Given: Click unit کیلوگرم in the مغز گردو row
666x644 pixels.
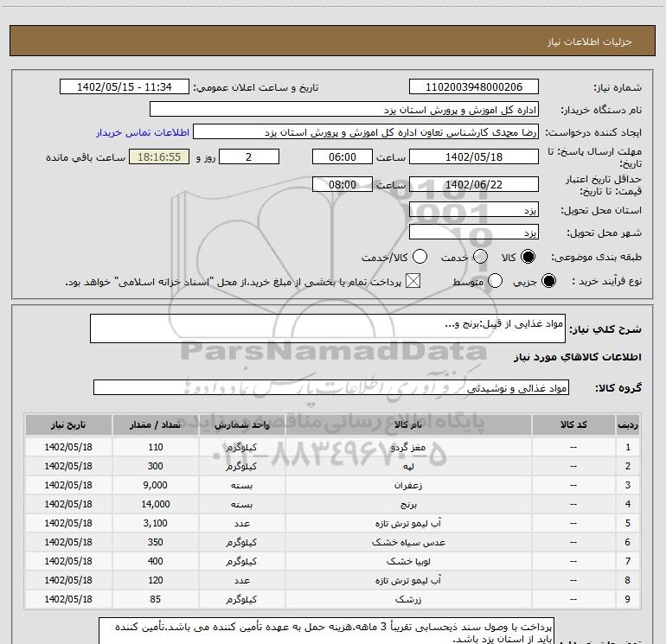Looking at the screenshot, I should [x=241, y=447].
